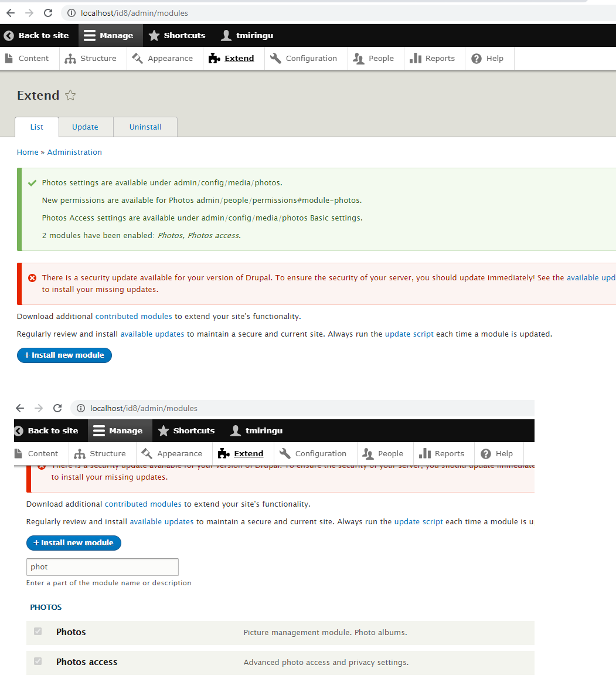Viewport: 616px width, 699px height.
Task: Click the site info icon in the upper address bar
Action: coord(71,13)
